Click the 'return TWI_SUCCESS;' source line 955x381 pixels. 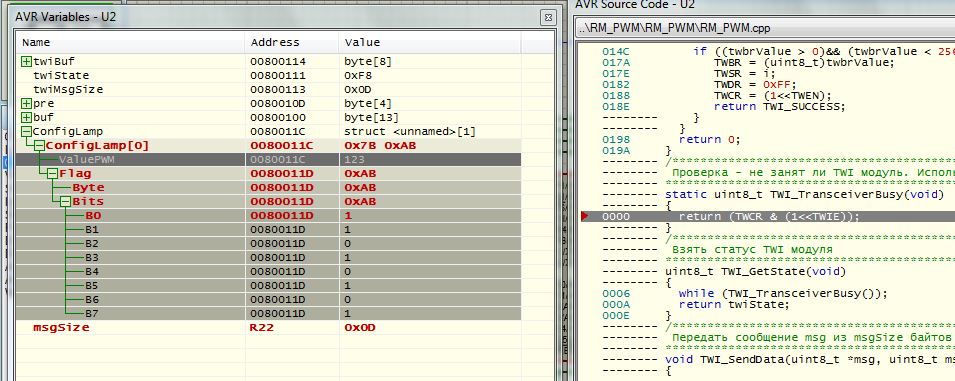point(779,106)
